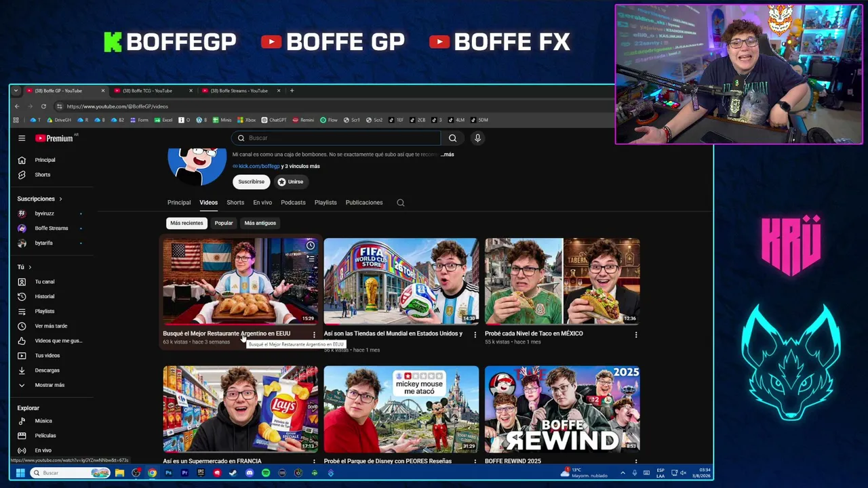
Task: Open the Excel bookmark
Action: click(x=163, y=120)
